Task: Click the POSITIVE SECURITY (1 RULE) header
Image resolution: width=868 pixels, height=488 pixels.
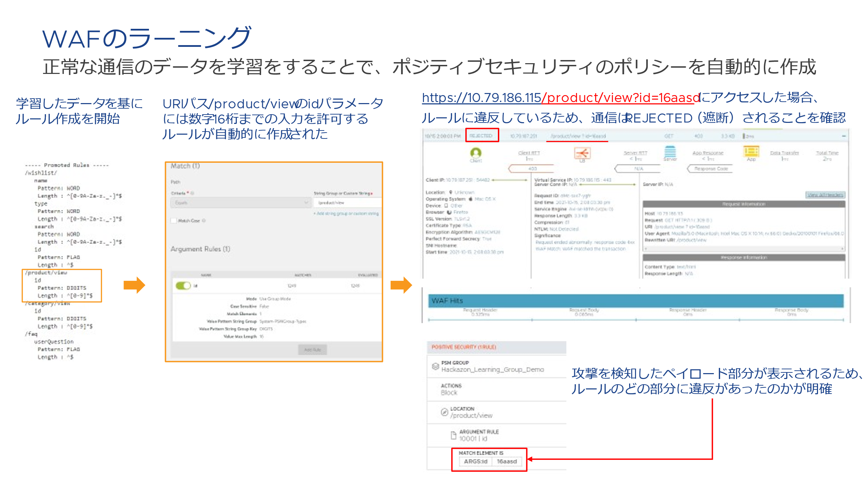Action: 464,347
